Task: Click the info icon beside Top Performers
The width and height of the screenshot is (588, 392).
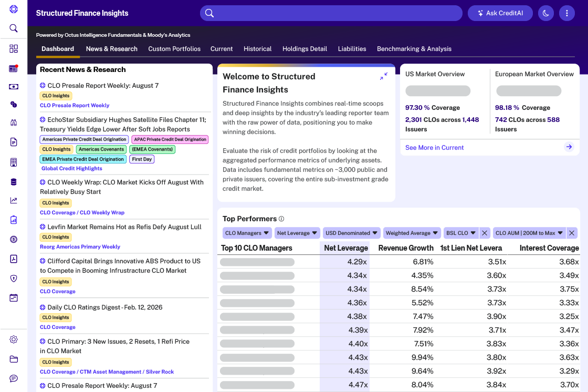Action: point(281,219)
